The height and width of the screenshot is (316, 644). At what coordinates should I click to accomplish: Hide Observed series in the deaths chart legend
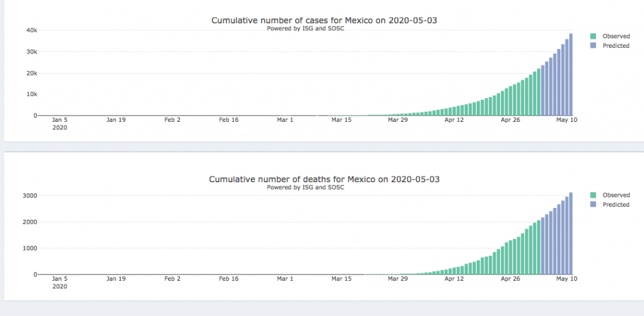pyautogui.click(x=616, y=195)
